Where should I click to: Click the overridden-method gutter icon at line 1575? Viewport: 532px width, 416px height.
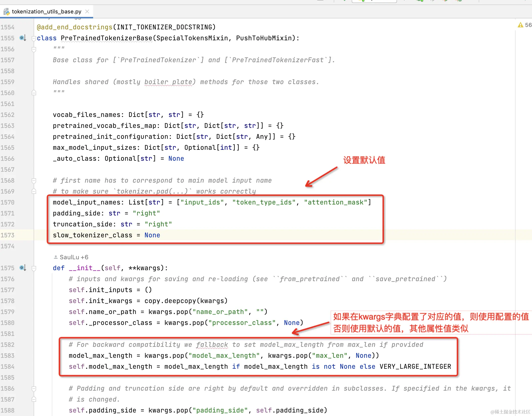pyautogui.click(x=23, y=268)
